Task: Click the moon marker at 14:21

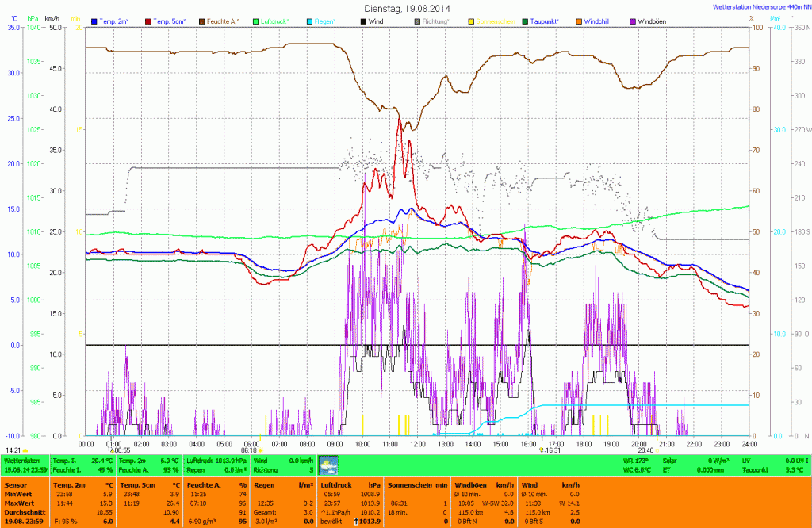Action: (25, 450)
